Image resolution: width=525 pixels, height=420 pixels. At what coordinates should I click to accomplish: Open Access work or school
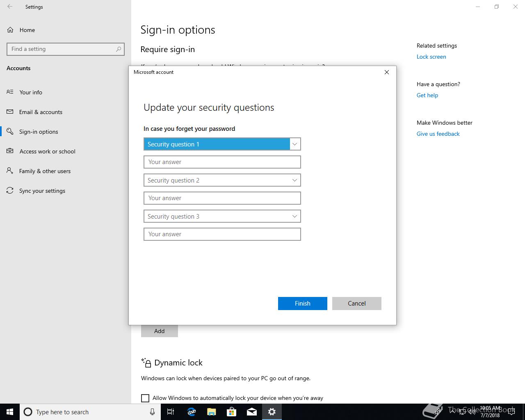click(x=66, y=151)
